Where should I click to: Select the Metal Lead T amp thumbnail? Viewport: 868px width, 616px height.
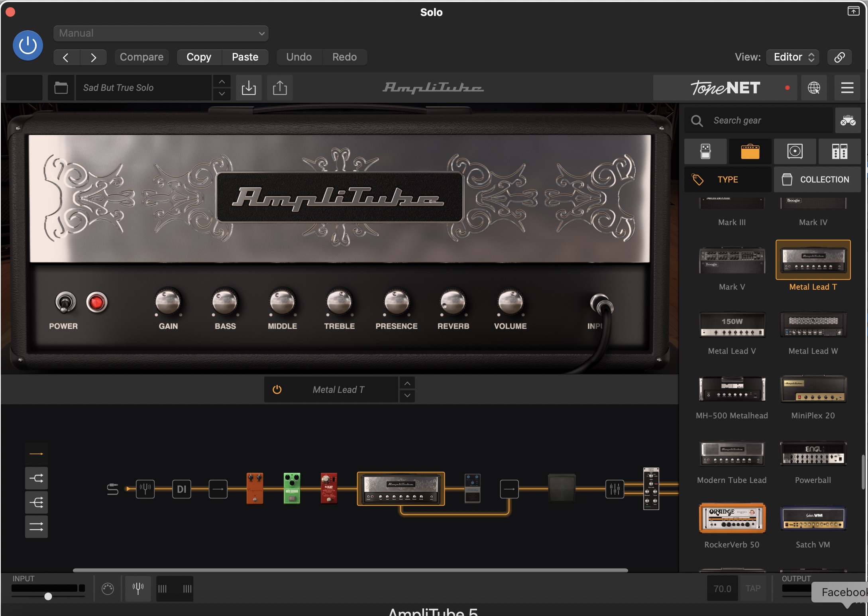coord(813,260)
